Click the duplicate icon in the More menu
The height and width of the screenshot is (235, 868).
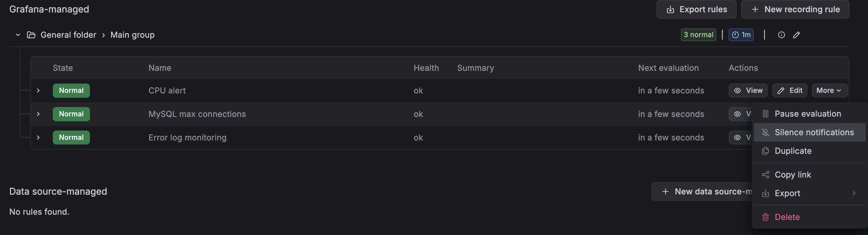click(766, 151)
